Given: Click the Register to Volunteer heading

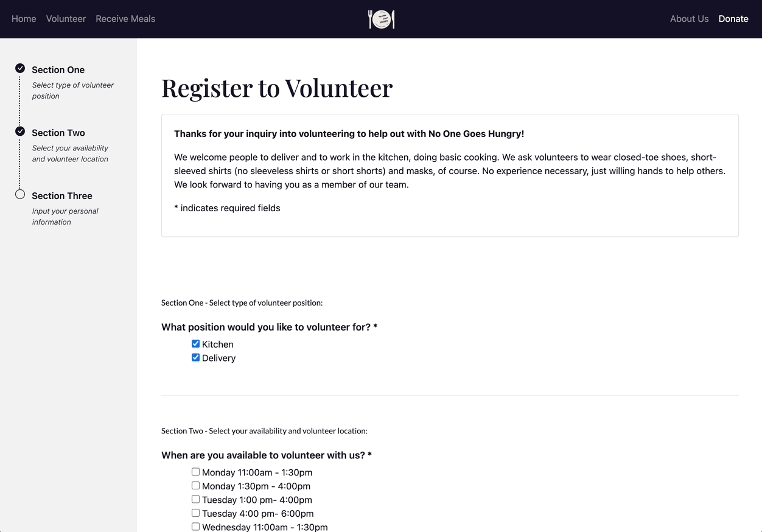Looking at the screenshot, I should point(277,88).
